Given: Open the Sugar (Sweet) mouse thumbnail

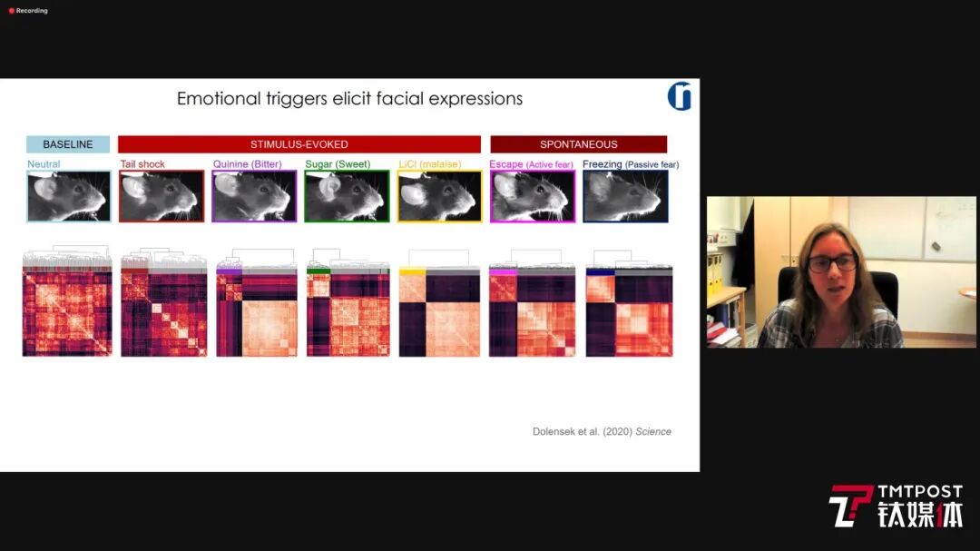Looking at the screenshot, I should pyautogui.click(x=347, y=196).
